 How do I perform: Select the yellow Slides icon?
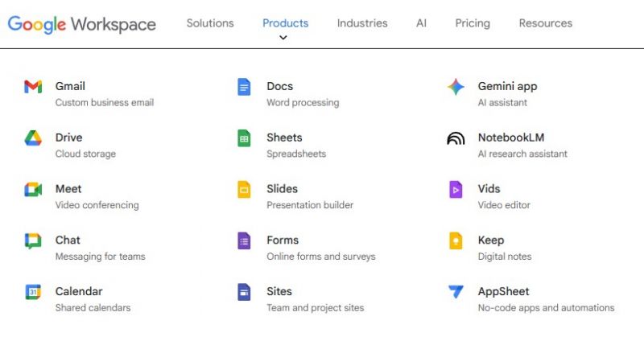pos(244,190)
